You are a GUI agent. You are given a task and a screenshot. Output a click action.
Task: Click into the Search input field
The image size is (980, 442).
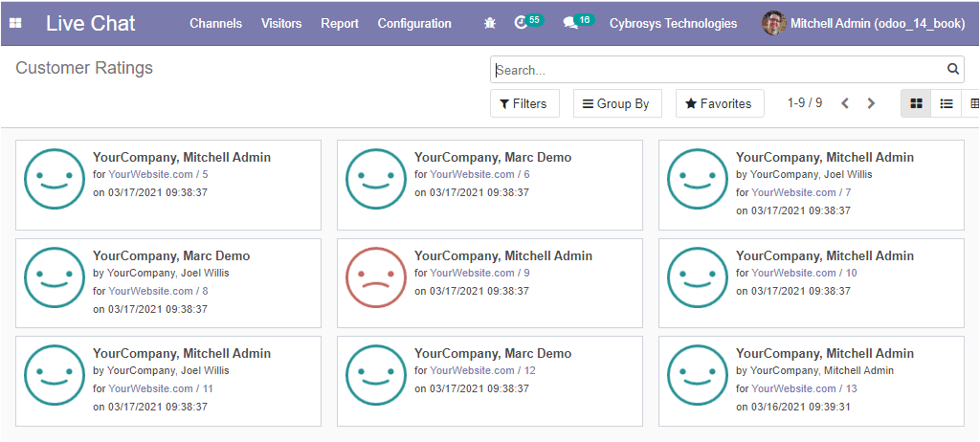[719, 70]
